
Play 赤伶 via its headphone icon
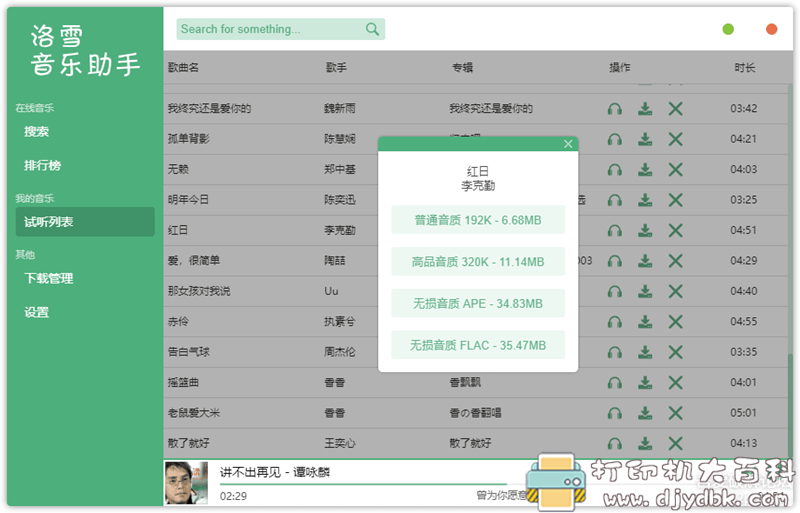615,322
